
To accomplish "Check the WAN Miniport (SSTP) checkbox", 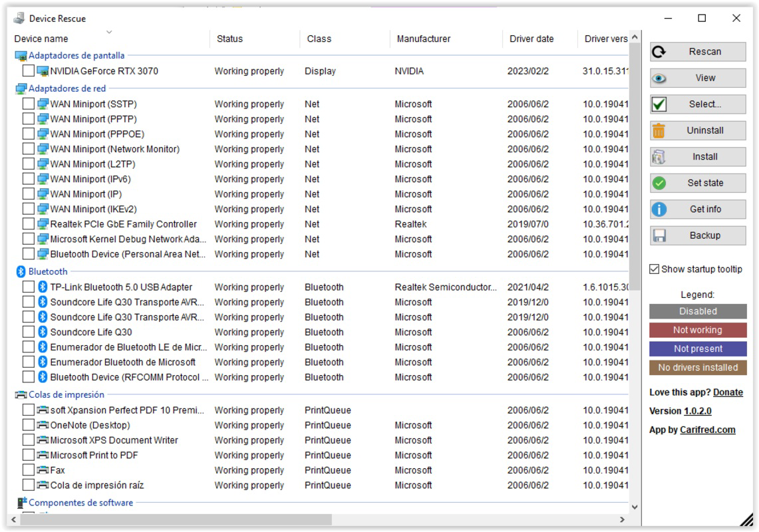I will (x=29, y=104).
